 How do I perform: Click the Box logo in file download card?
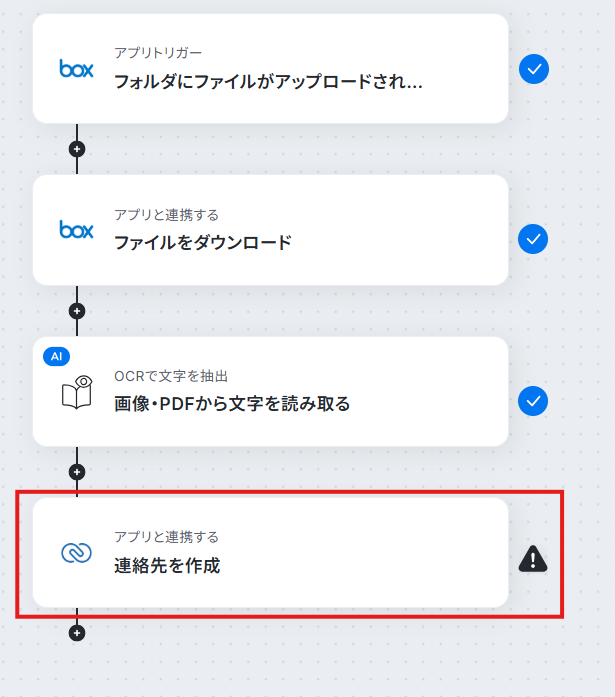click(76, 229)
